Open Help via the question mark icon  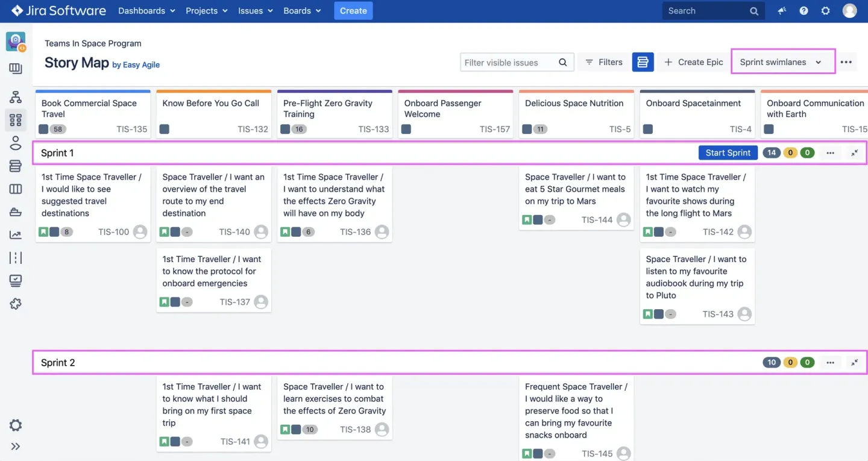click(804, 10)
